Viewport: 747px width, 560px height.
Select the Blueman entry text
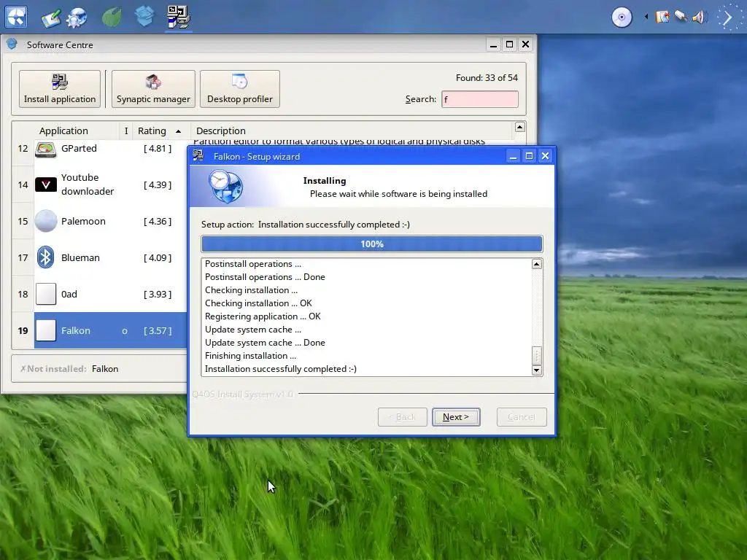coord(80,257)
